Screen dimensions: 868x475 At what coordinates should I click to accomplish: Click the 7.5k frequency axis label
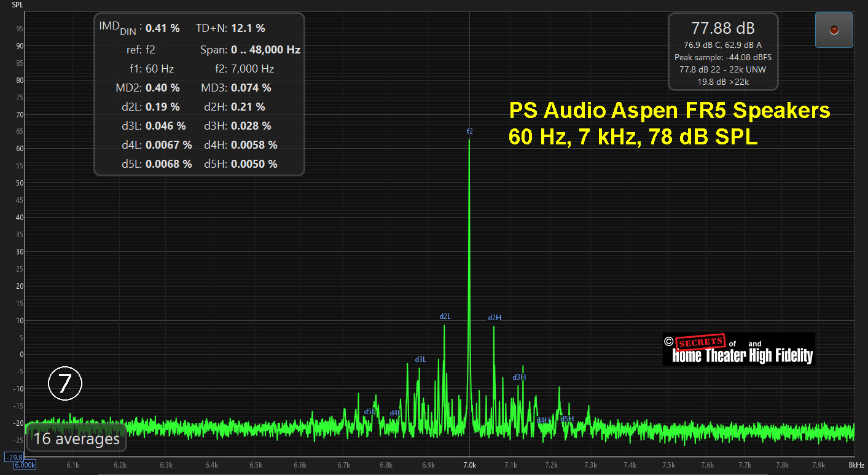tap(669, 465)
